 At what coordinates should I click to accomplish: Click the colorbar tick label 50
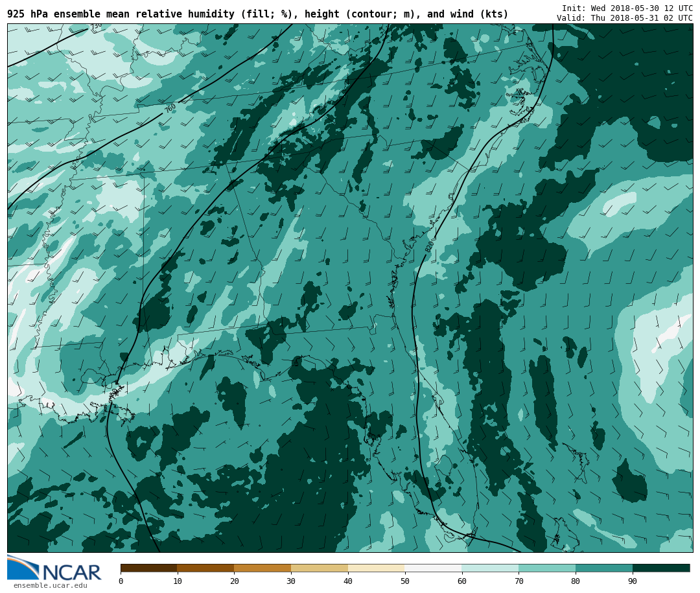tap(405, 581)
